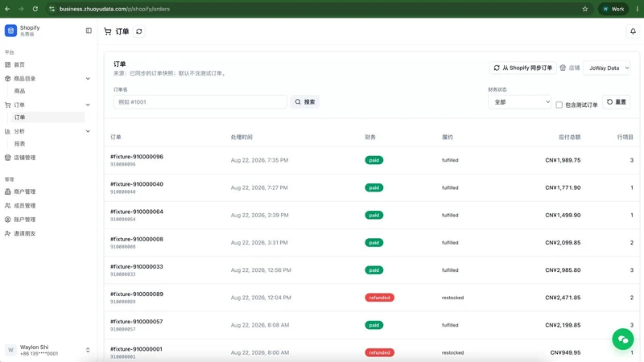The image size is (644, 362).
Task: Click the order name search field
Action: (x=200, y=102)
